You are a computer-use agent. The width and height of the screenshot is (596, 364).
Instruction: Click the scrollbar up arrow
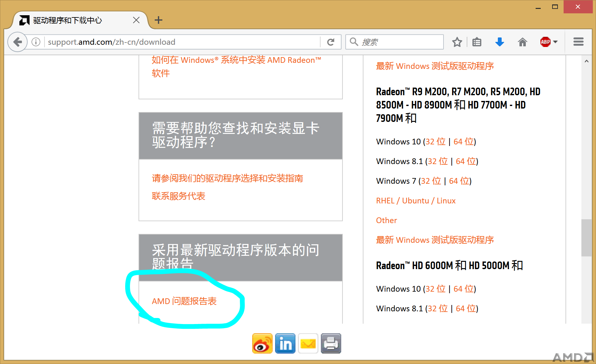pos(586,61)
